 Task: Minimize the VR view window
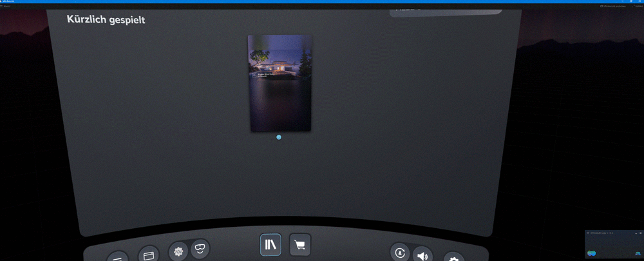pos(623,1)
